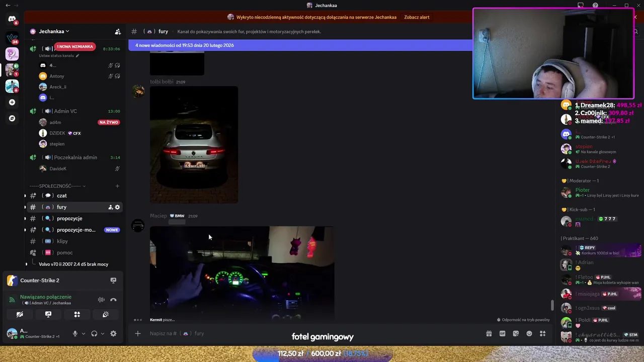Screen dimensions: 644x362
Task: Open the pomoc forum channel
Action: [74, 252]
